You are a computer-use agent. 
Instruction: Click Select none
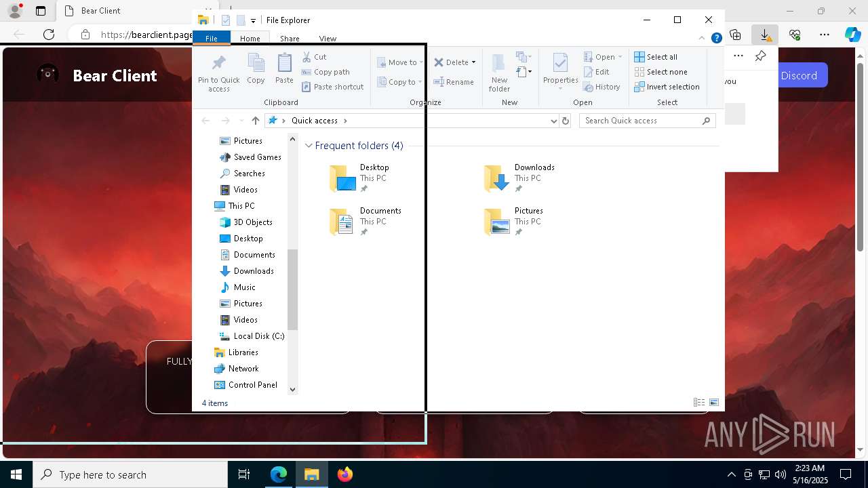click(660, 72)
